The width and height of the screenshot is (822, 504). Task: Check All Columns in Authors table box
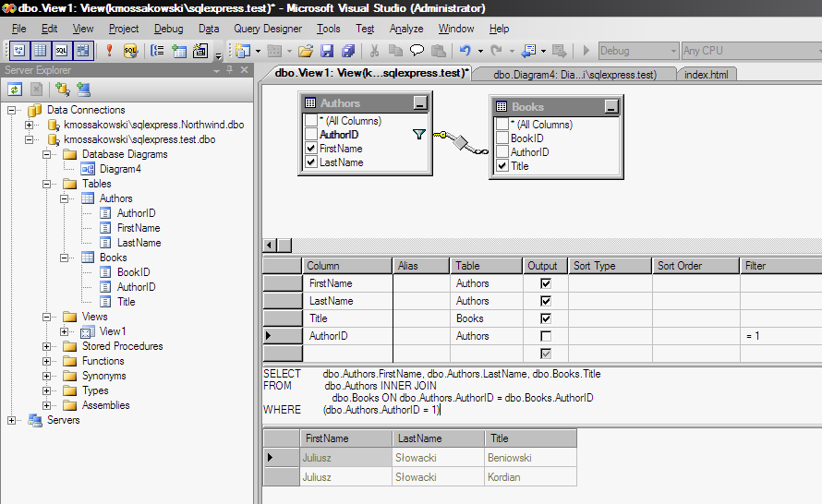click(311, 121)
